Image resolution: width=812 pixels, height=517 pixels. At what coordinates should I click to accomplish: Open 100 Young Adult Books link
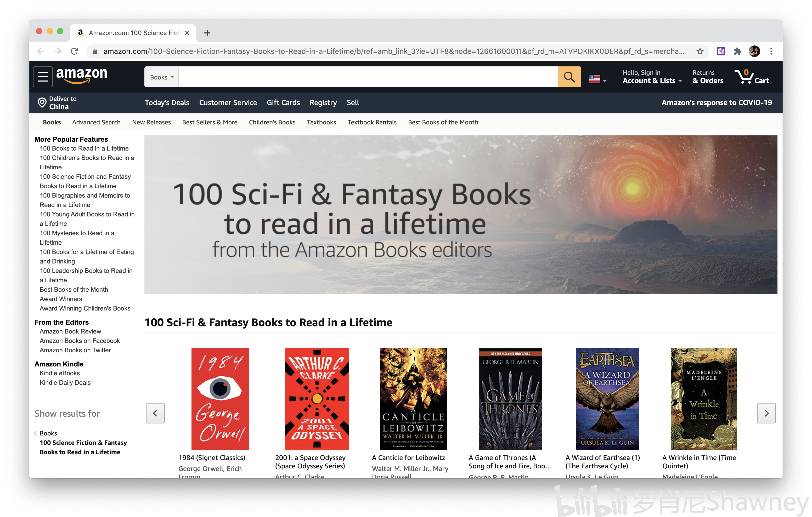(x=87, y=219)
